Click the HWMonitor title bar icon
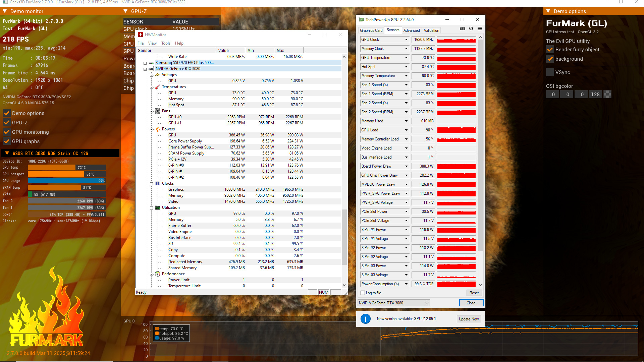644x362 pixels. click(141, 35)
